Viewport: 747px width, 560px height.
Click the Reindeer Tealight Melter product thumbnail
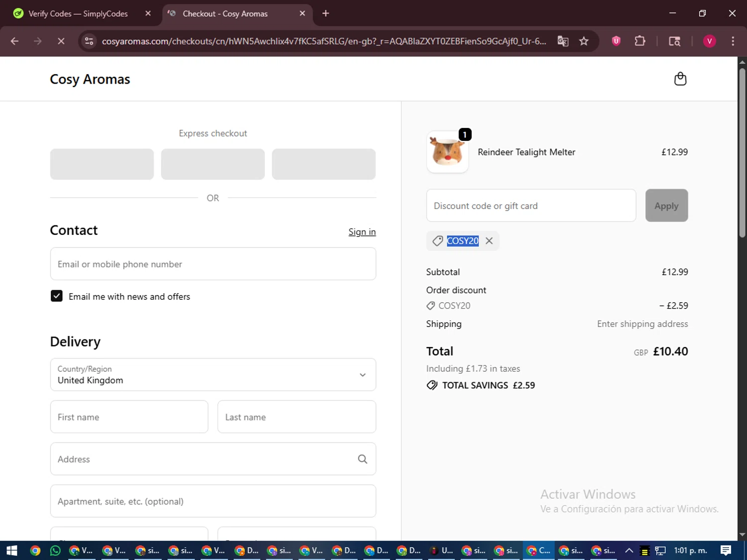[x=448, y=152]
